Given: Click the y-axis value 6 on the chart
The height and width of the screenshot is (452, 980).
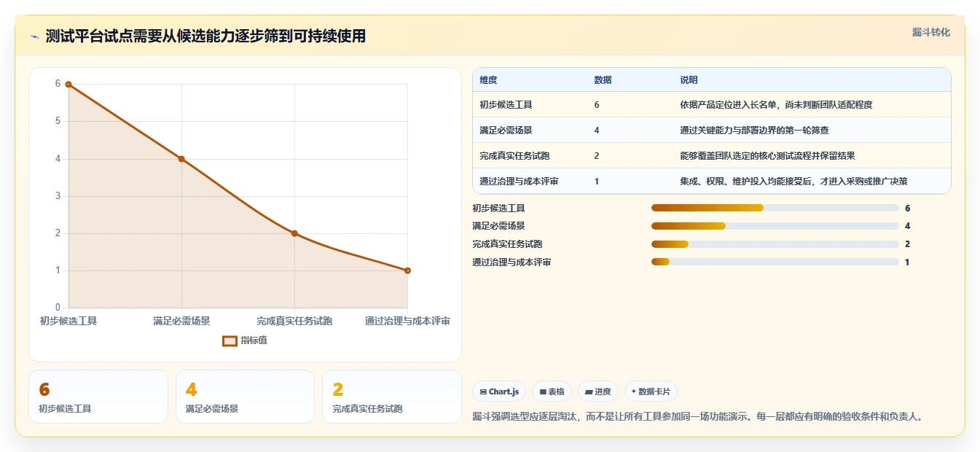Looking at the screenshot, I should point(58,84).
